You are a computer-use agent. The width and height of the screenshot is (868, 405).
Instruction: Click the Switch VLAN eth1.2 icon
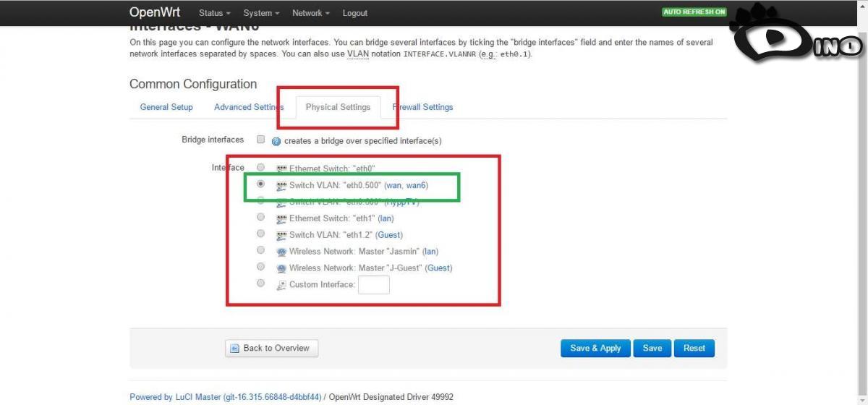tap(282, 236)
